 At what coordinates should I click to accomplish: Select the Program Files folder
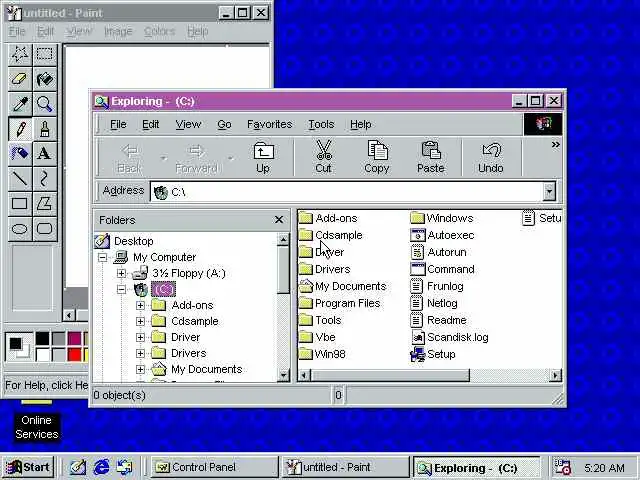pos(340,303)
